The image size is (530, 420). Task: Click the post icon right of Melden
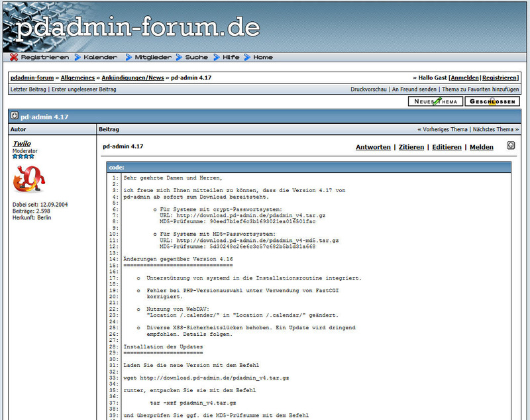pyautogui.click(x=511, y=146)
